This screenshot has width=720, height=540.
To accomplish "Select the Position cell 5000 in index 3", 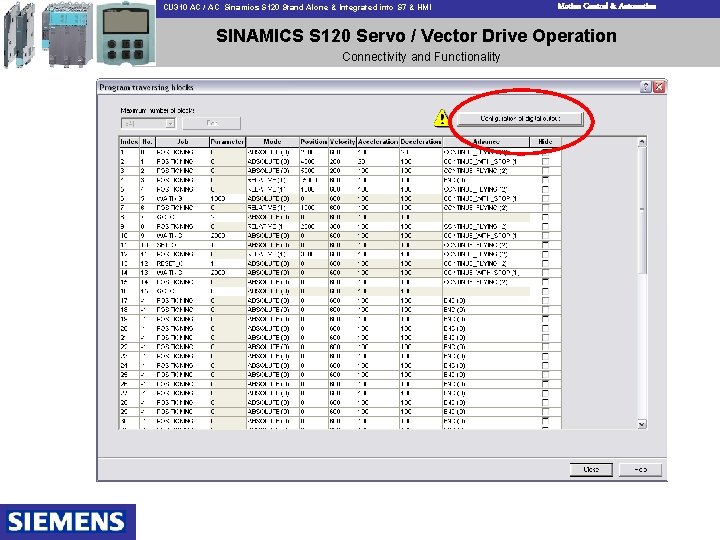I will click(x=314, y=171).
